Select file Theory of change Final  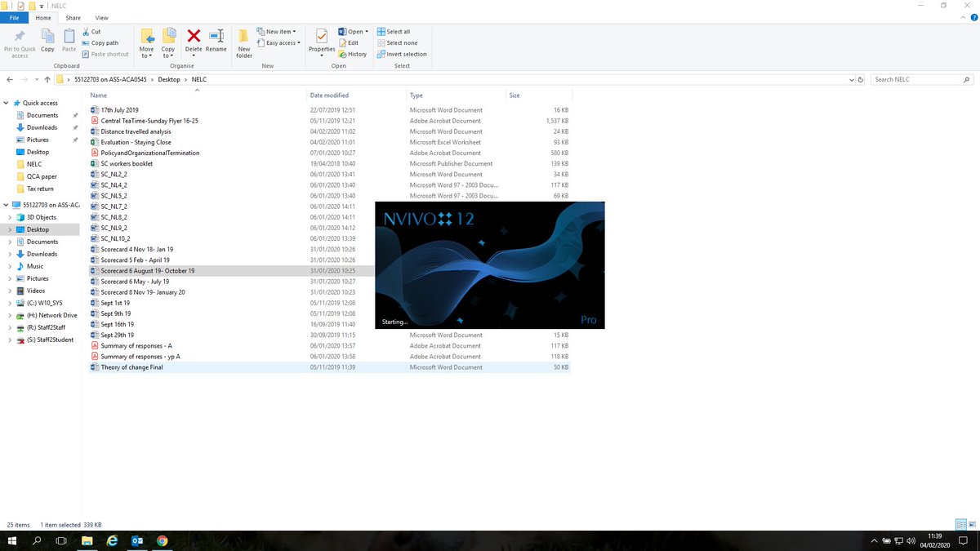131,367
